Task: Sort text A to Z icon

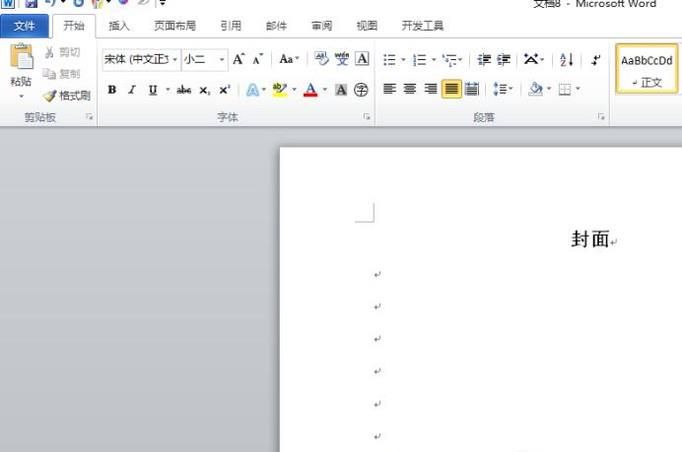Action: [566, 59]
